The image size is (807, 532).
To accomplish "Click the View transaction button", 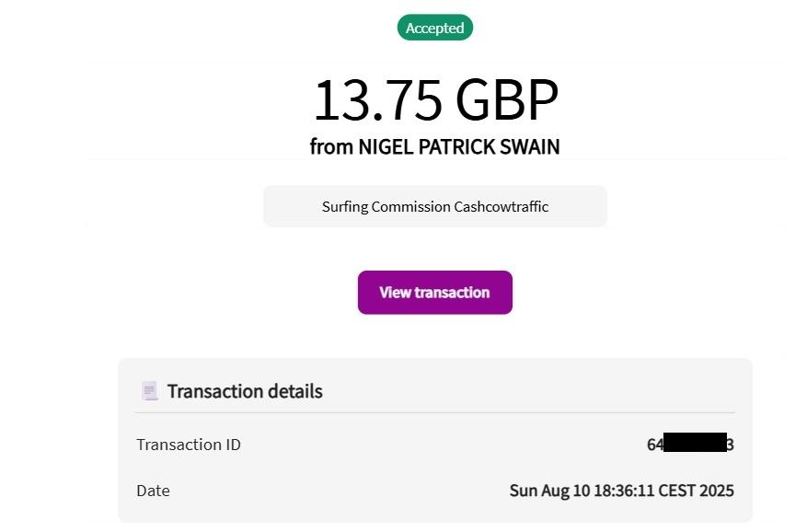I will [435, 293].
